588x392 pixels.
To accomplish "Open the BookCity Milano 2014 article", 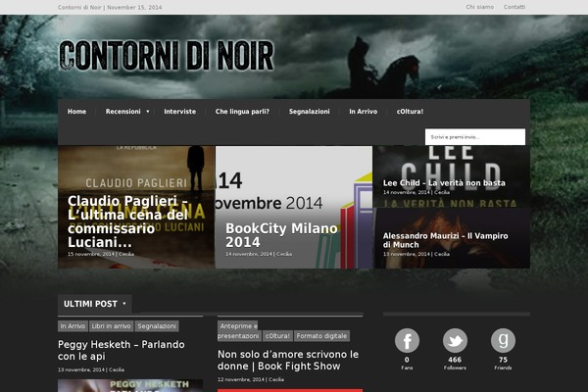I will (x=281, y=235).
